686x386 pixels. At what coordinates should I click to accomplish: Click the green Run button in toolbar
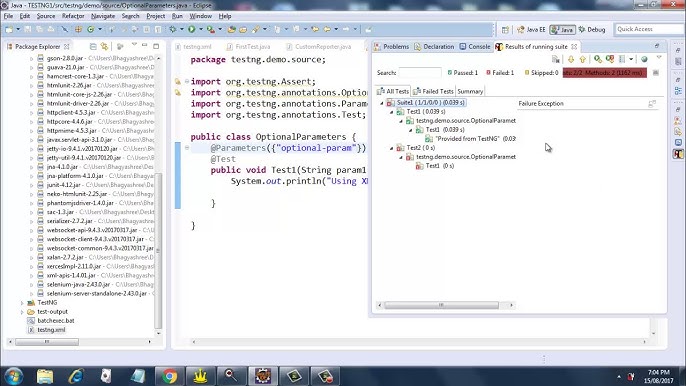(192, 29)
